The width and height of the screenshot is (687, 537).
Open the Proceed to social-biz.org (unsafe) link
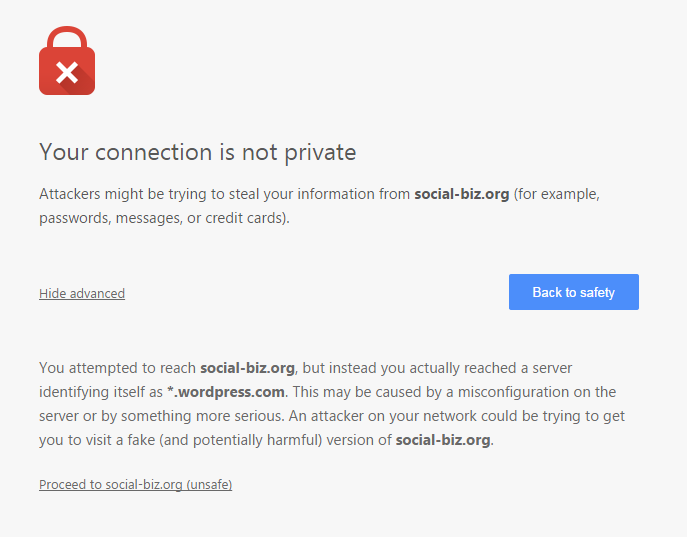click(135, 484)
